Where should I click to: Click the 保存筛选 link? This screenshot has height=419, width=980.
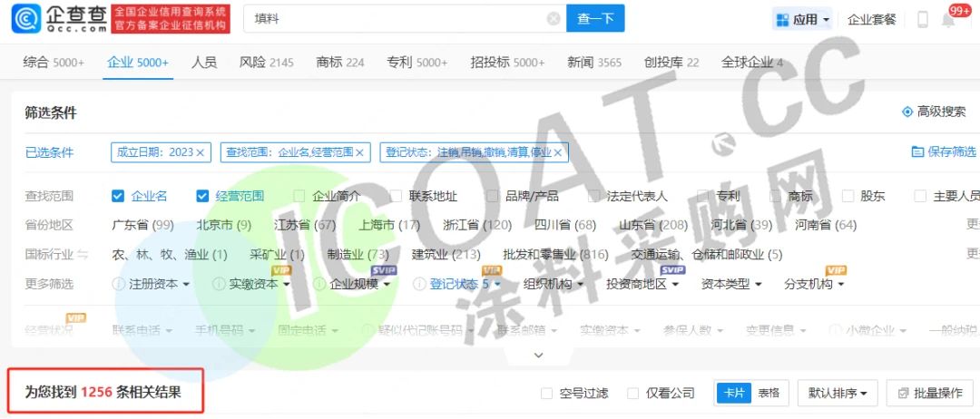point(944,152)
